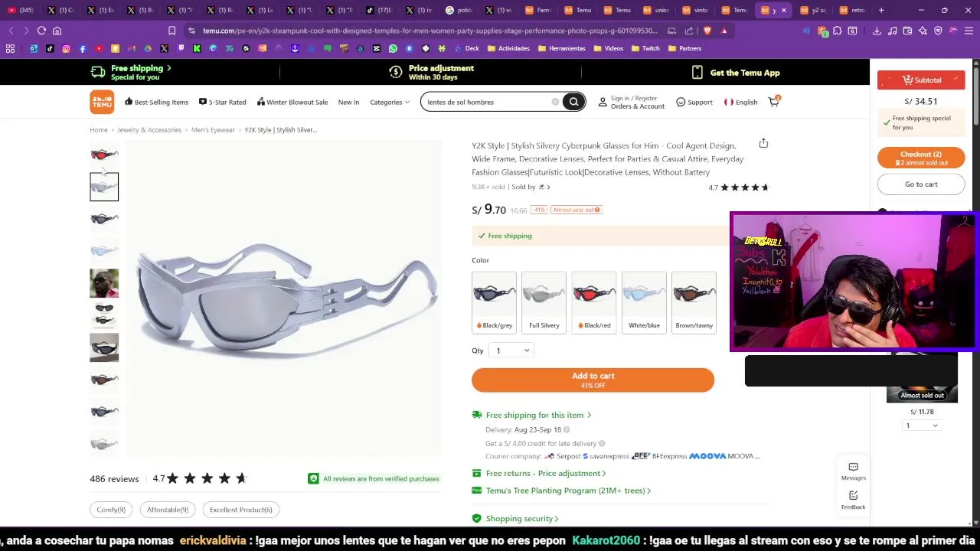This screenshot has height=551, width=980.
Task: Open Jewelry & Accessories breadcrumb
Action: point(149,130)
